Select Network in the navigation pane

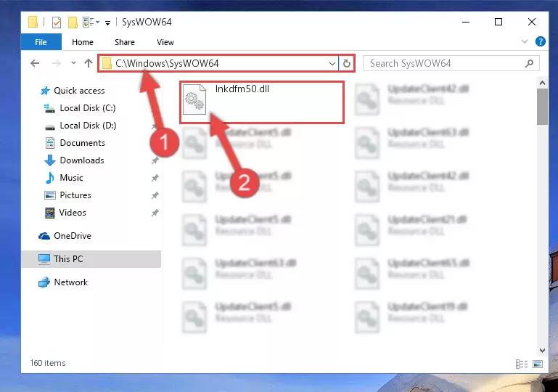coord(70,282)
